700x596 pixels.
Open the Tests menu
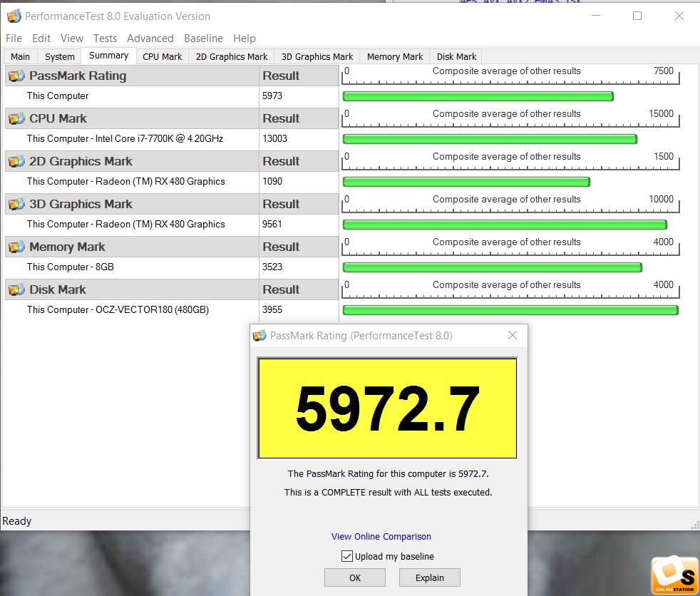105,38
